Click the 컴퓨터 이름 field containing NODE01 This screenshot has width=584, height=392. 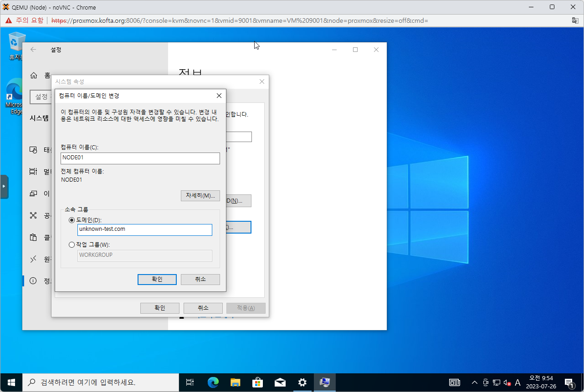pos(140,158)
